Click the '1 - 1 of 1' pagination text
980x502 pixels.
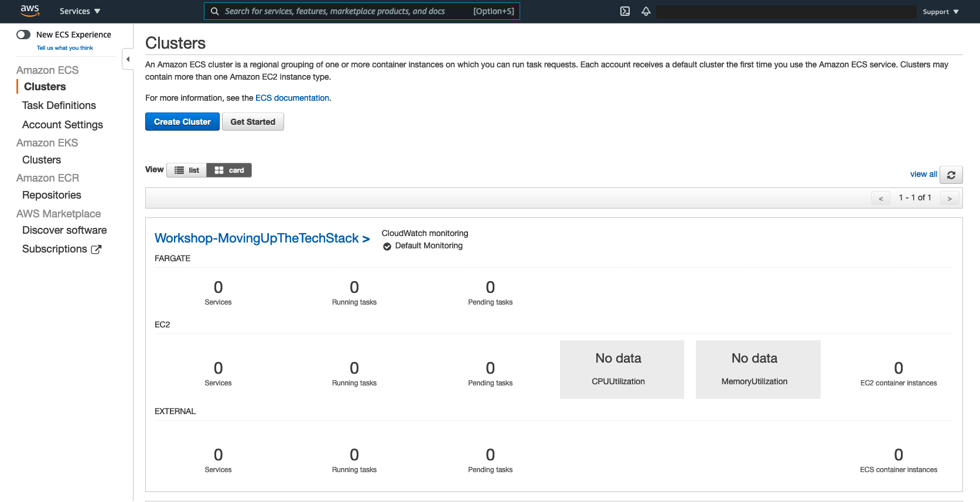915,197
